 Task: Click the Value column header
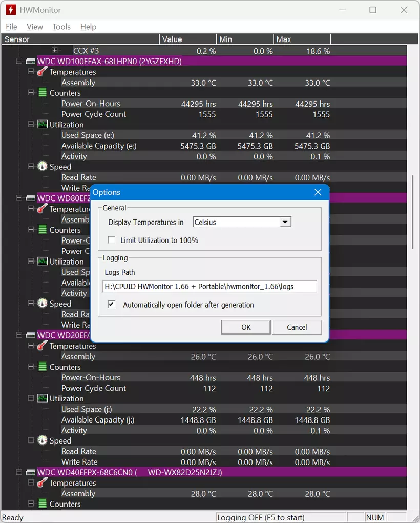point(188,39)
